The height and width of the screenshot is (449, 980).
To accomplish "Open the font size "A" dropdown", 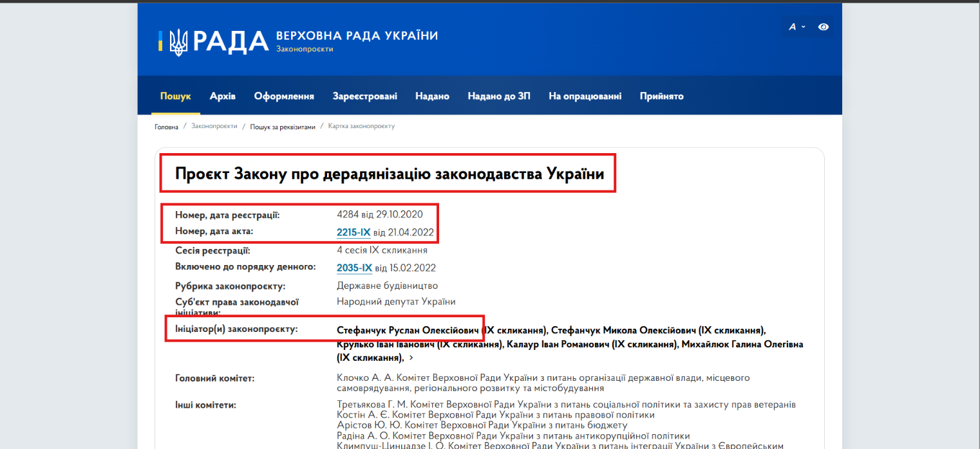I will tap(797, 27).
